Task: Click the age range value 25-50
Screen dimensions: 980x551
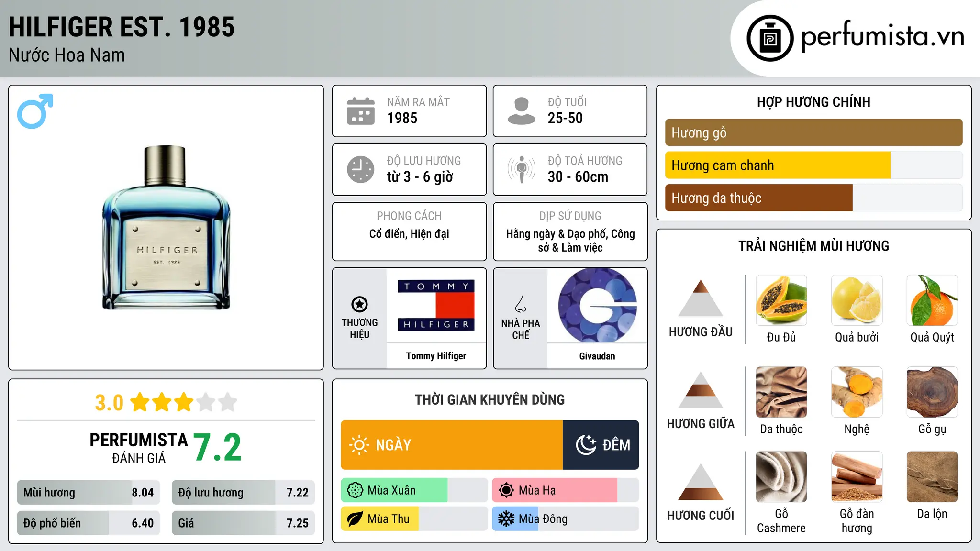Action: point(565,118)
